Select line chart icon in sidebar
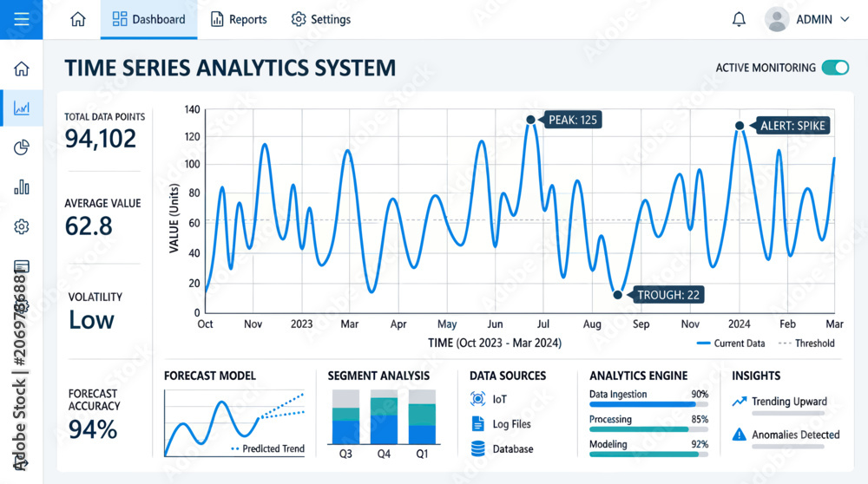The image size is (868, 484). pyautogui.click(x=22, y=108)
